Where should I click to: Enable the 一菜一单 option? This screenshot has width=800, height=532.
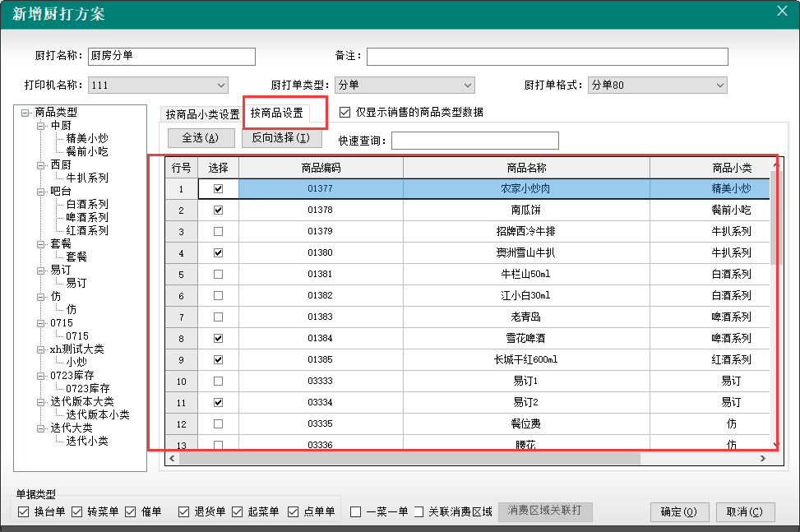(354, 511)
